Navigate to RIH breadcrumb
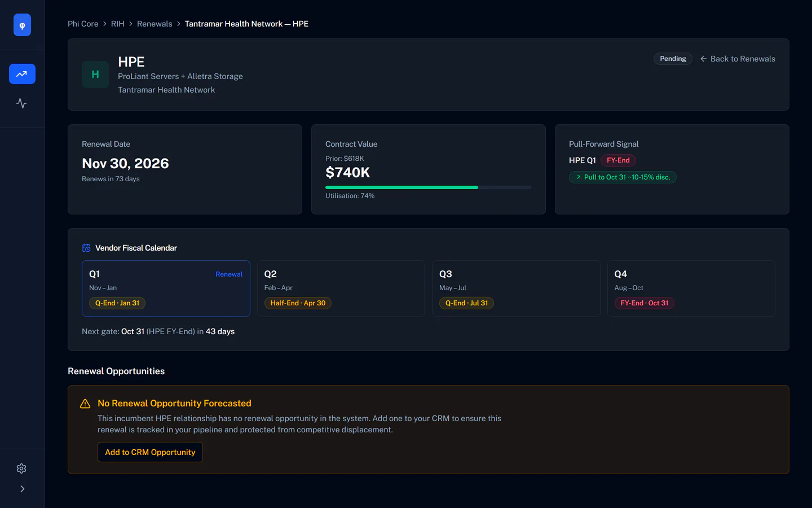This screenshot has width=812, height=508. tap(118, 24)
